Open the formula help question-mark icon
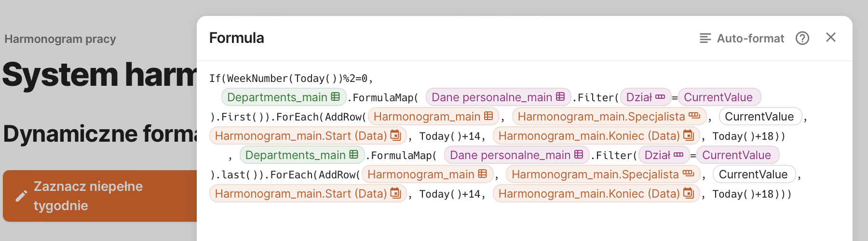This screenshot has height=241, width=868. 802,38
